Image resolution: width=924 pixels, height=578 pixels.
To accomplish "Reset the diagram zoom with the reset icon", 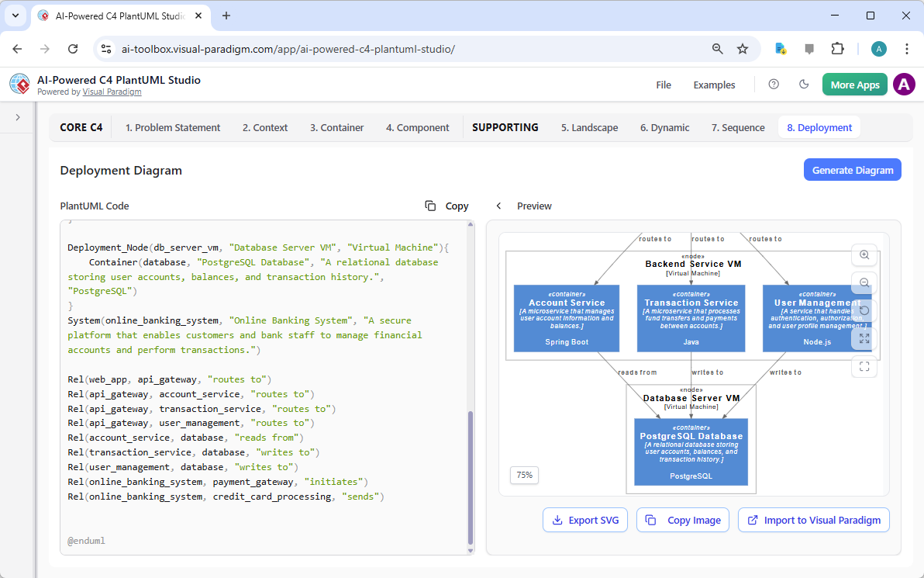I will pos(864,310).
